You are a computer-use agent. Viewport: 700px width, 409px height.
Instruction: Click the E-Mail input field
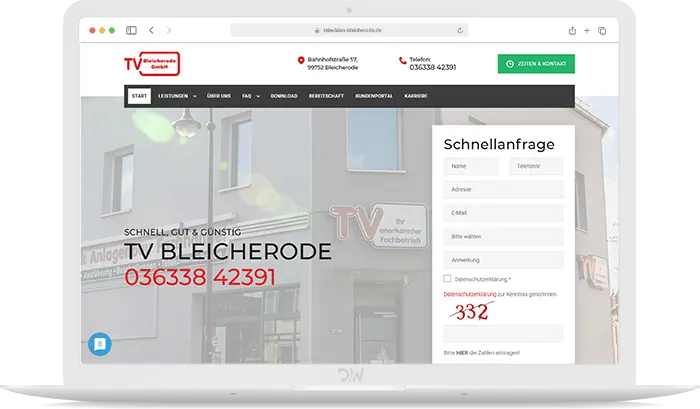[504, 213]
